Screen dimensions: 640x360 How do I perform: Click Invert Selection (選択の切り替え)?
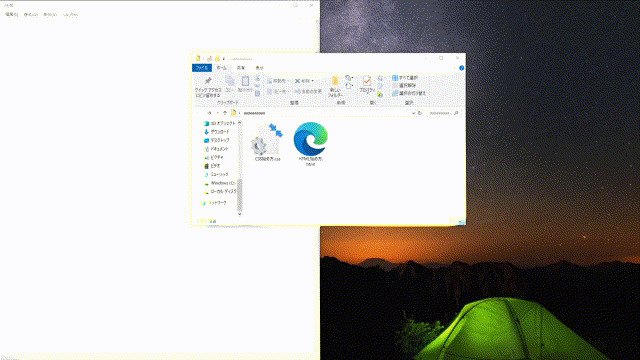(409, 93)
